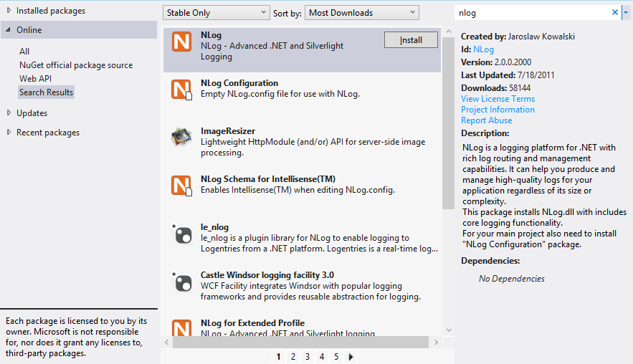The image size is (633, 364).
Task: Click the horizontal scroll left arrow
Action: (x=167, y=343)
